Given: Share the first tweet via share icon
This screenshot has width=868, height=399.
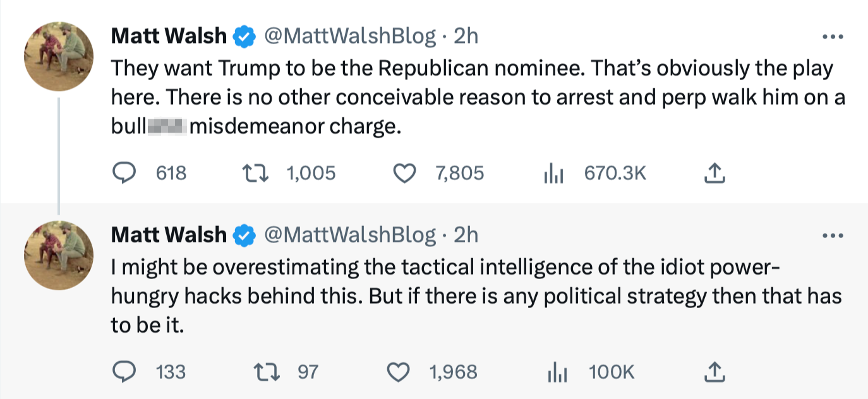Looking at the screenshot, I should coord(714,173).
